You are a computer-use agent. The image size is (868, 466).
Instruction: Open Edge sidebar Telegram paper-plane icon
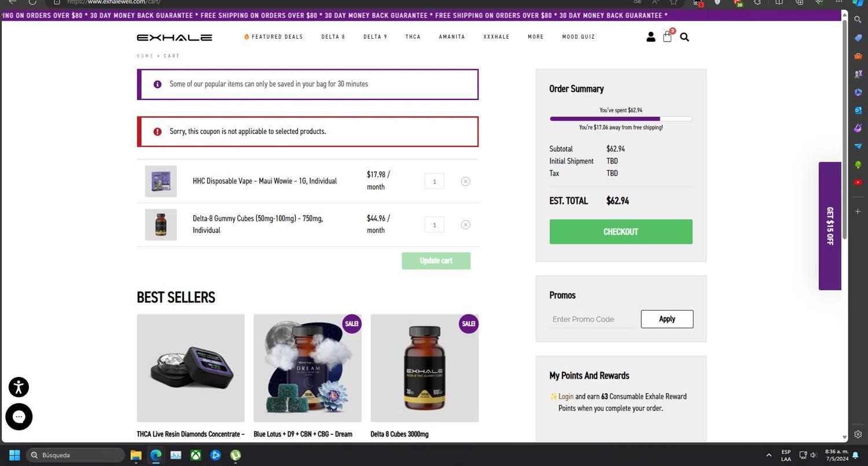tap(858, 146)
